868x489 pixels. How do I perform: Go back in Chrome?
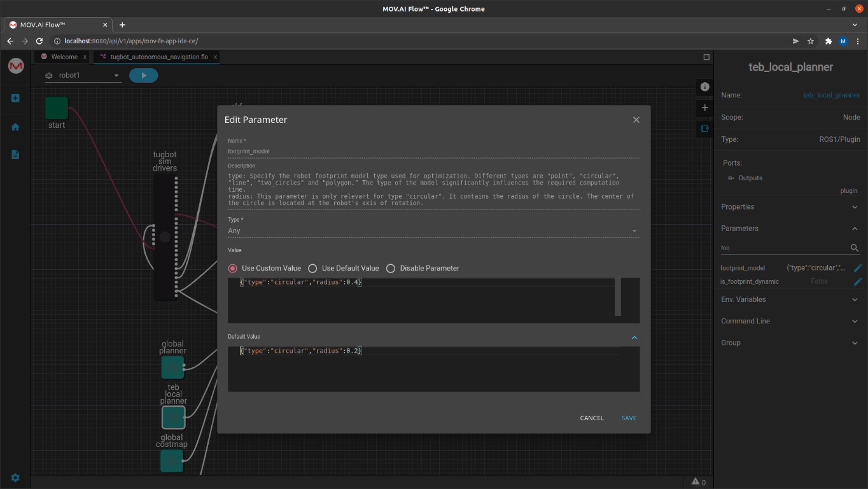pos(10,41)
